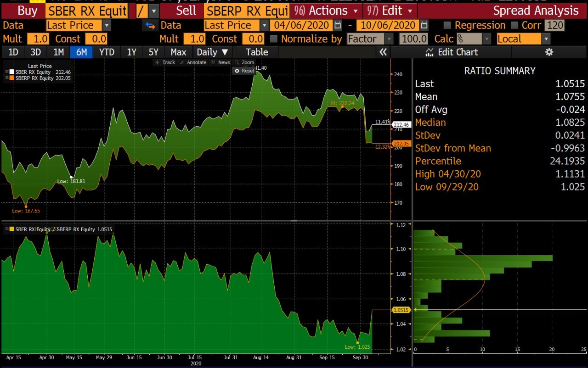The image size is (588, 368).
Task: Switch to Table view
Action: pos(257,52)
